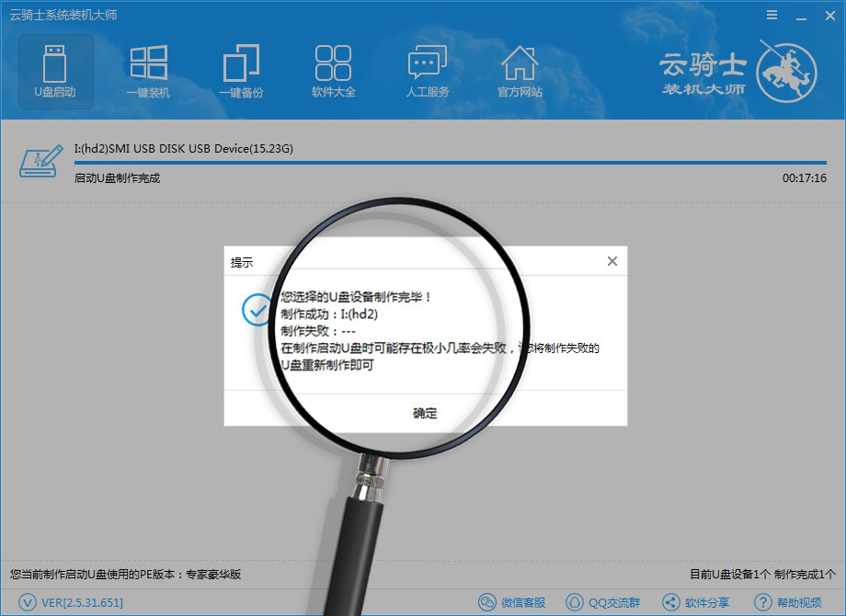The height and width of the screenshot is (616, 846).
Task: Click 您选择的U盘设备制作完毕 message
Action: 356,297
